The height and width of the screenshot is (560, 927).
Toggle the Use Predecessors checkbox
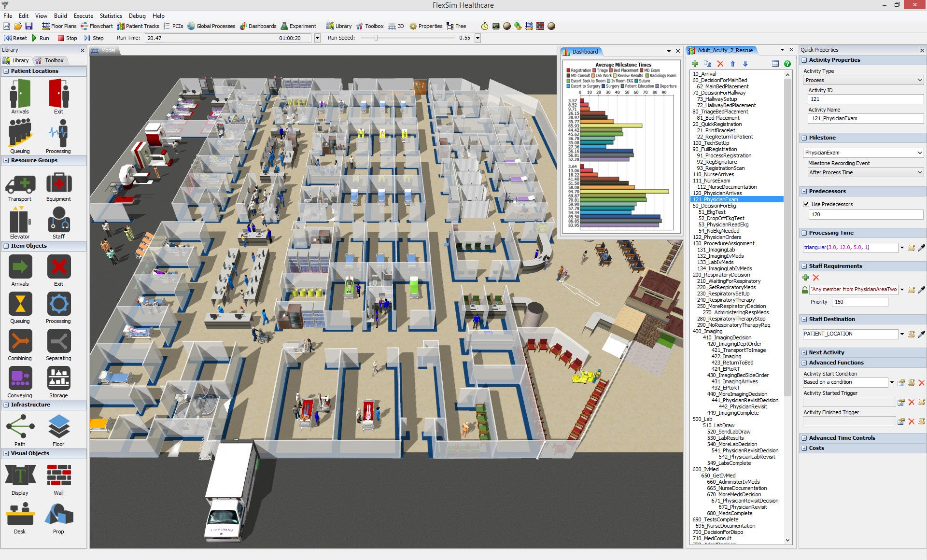pos(806,204)
